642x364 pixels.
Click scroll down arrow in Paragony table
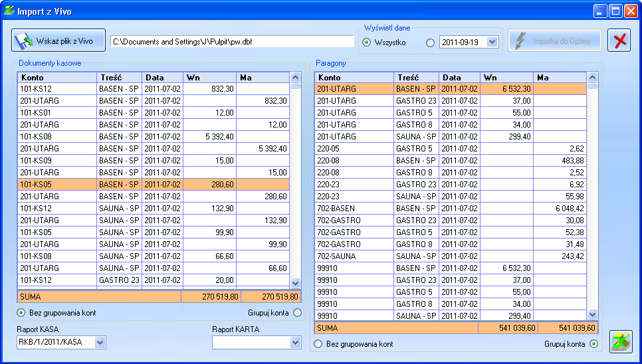click(592, 314)
